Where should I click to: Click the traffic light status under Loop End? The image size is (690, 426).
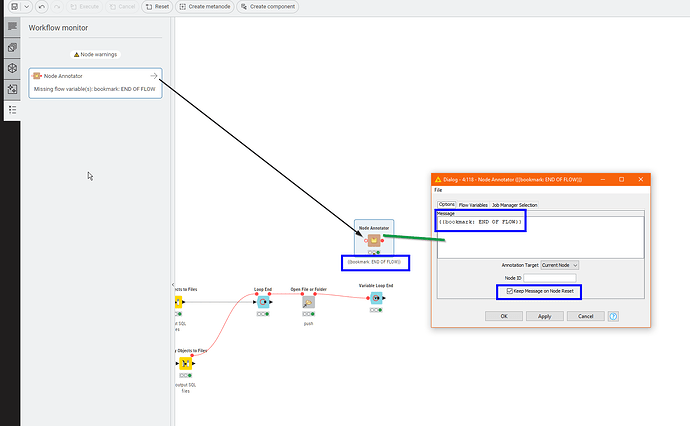(263, 314)
